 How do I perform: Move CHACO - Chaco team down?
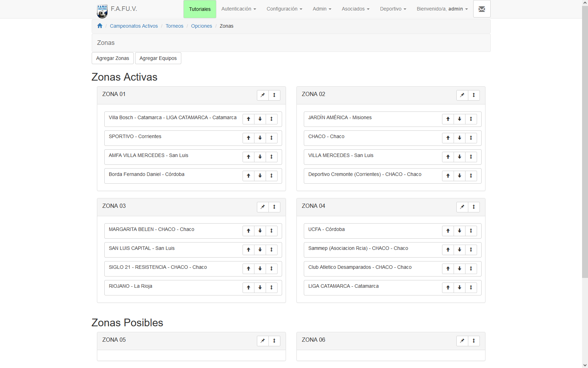click(x=460, y=138)
